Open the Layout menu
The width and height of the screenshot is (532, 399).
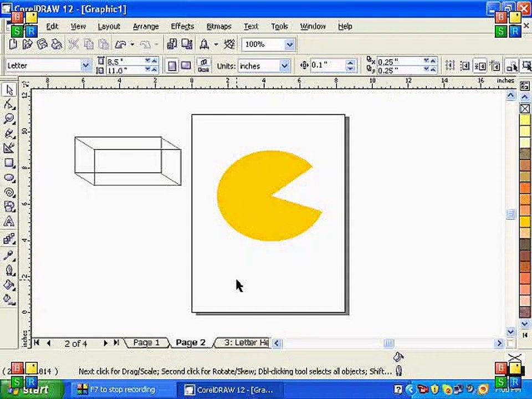click(x=109, y=27)
